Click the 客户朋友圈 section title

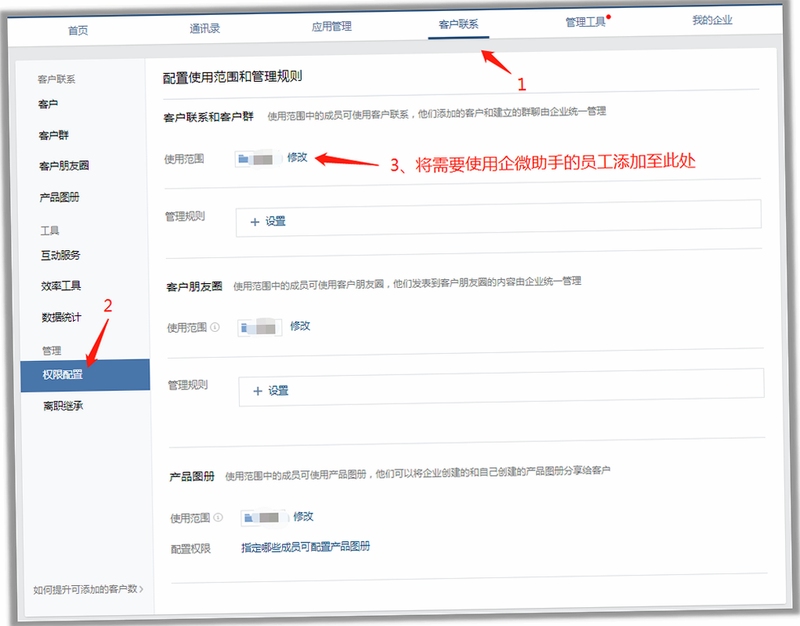click(x=194, y=286)
